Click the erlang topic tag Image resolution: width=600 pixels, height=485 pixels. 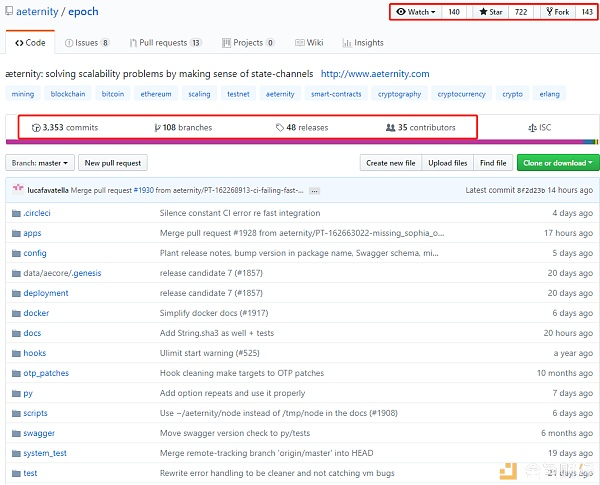(549, 94)
